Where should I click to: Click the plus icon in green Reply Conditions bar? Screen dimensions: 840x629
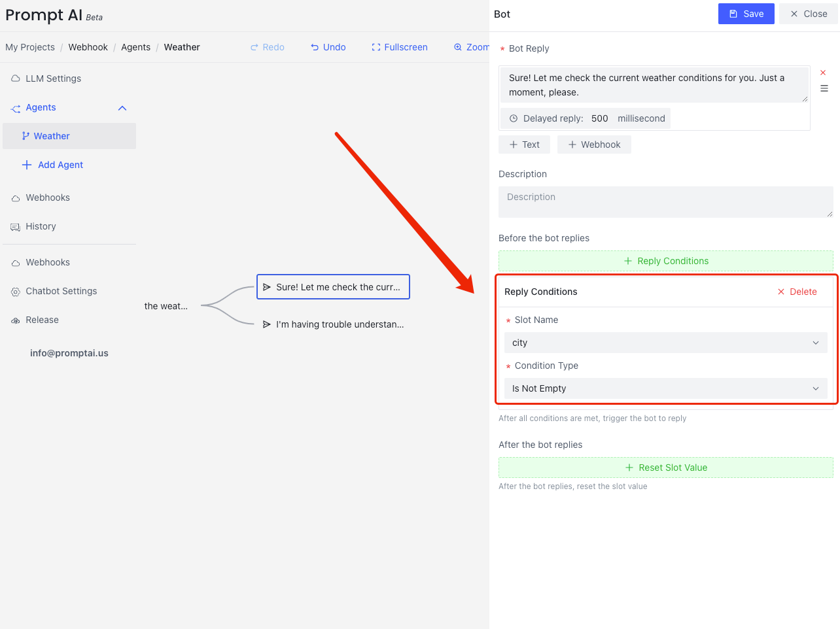tap(628, 261)
